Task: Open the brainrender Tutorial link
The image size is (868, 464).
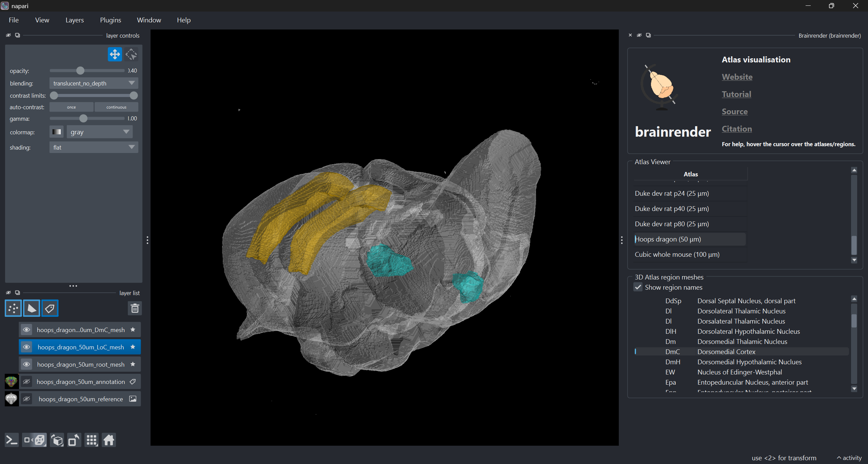Action: pos(736,94)
